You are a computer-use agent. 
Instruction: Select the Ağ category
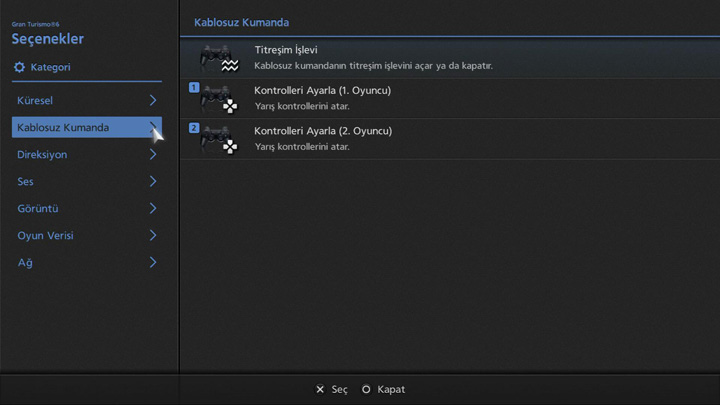(x=86, y=263)
